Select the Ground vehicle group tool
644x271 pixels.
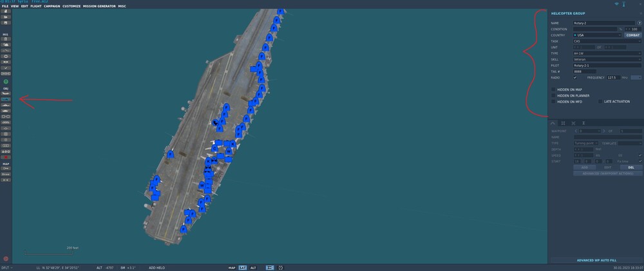click(6, 111)
